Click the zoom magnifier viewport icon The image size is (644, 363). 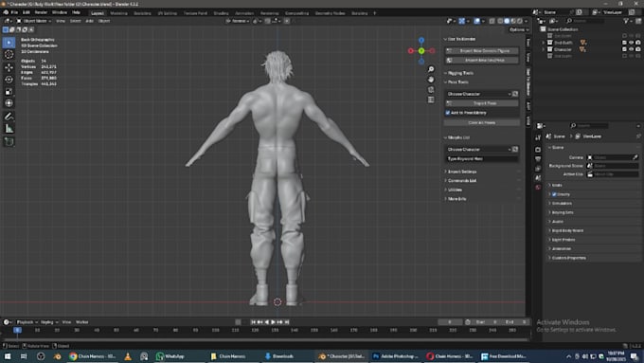[x=431, y=69]
